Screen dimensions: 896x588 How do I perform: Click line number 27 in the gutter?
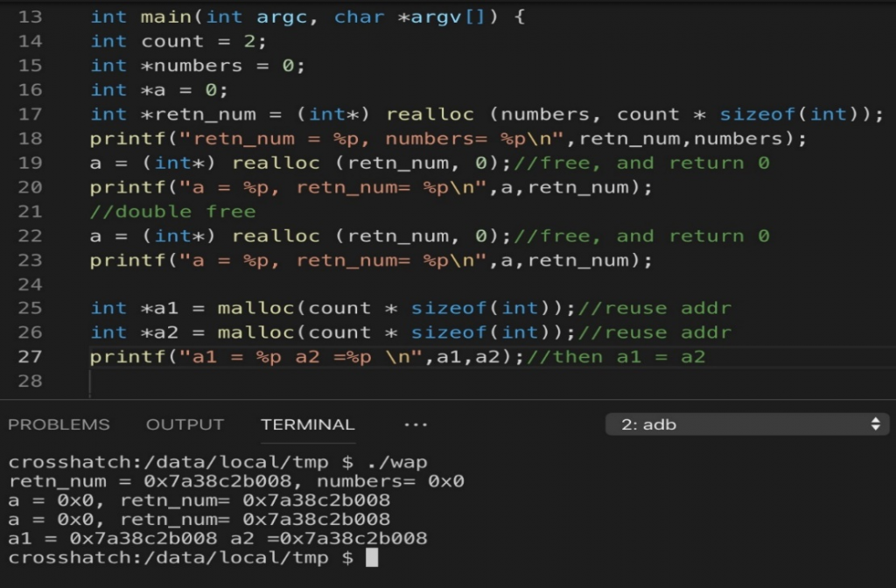pos(30,357)
